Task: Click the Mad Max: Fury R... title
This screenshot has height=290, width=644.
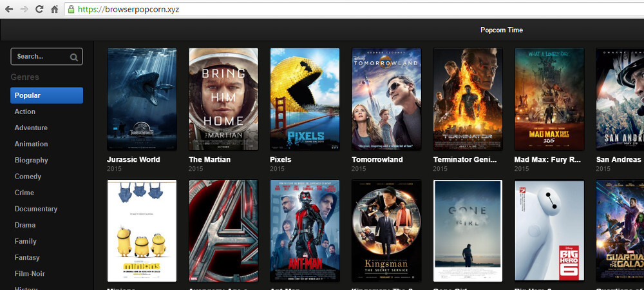Action: coord(547,159)
